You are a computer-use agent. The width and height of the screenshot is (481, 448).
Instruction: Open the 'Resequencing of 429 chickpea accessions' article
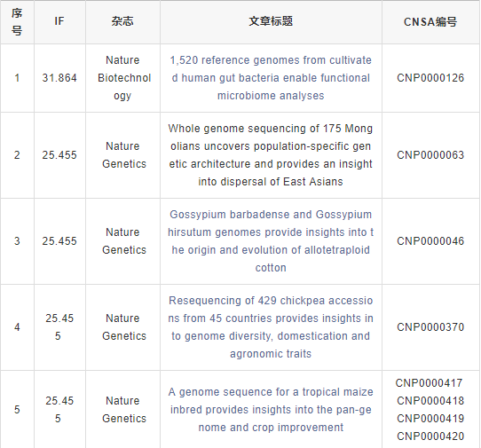click(x=271, y=326)
